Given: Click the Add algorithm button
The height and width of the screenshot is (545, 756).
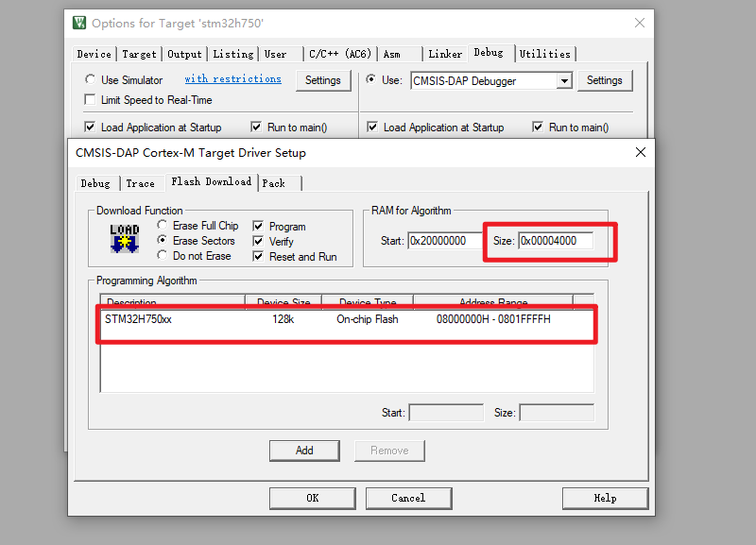Looking at the screenshot, I should point(304,451).
